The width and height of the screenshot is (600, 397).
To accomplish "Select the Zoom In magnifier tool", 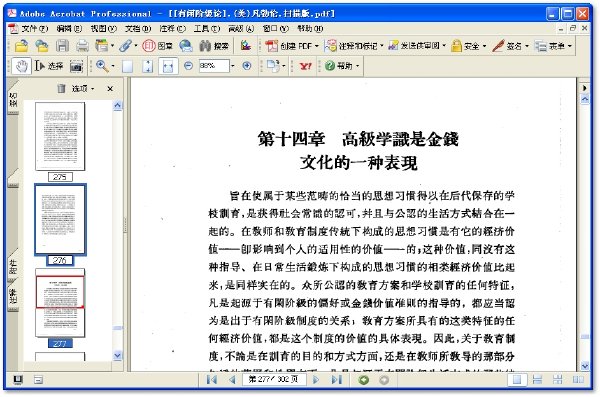I will (x=102, y=66).
